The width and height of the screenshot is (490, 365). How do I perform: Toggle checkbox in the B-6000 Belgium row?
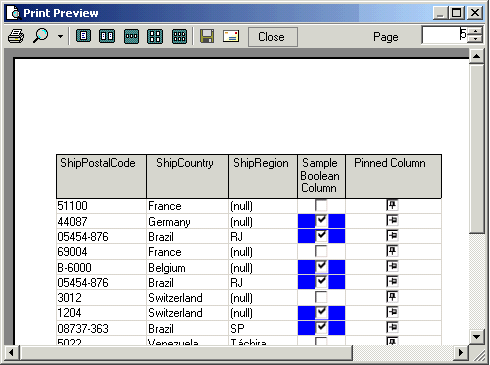[321, 267]
